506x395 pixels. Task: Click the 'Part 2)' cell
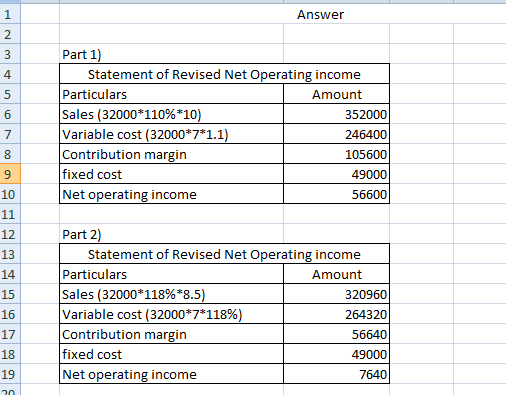[171, 234]
